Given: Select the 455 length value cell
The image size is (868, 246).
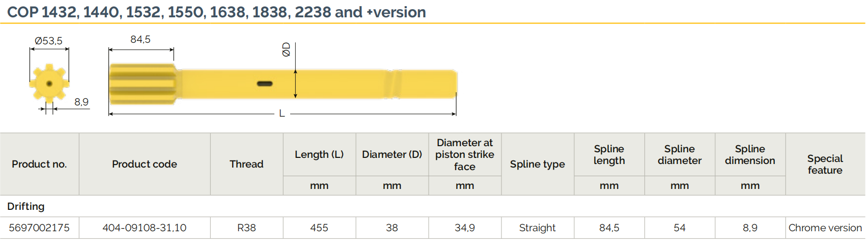Looking at the screenshot, I should click(319, 228).
